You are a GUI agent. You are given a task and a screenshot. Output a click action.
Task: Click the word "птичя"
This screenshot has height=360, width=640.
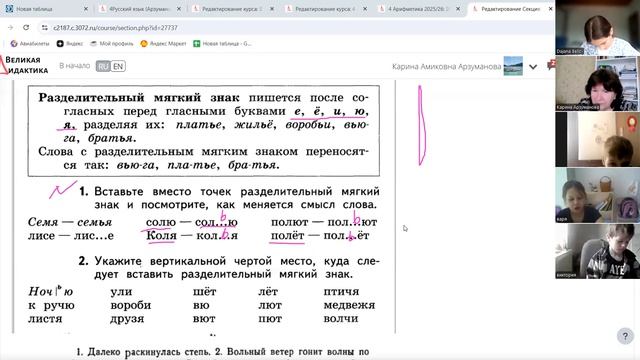pyautogui.click(x=341, y=291)
